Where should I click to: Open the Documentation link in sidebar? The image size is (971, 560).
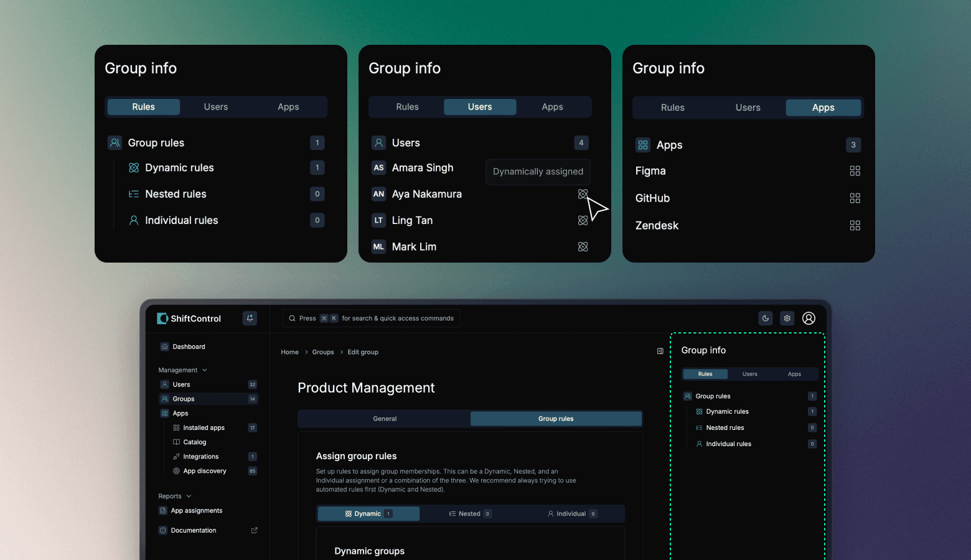point(194,531)
